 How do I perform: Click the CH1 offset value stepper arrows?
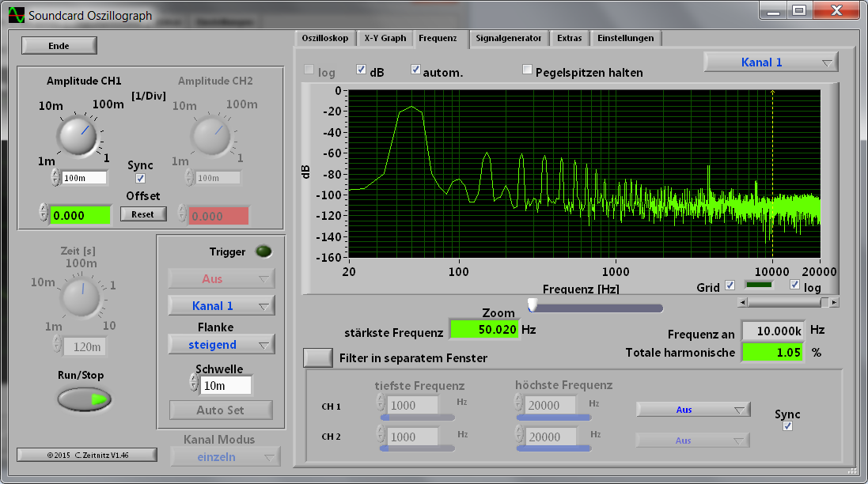43,213
